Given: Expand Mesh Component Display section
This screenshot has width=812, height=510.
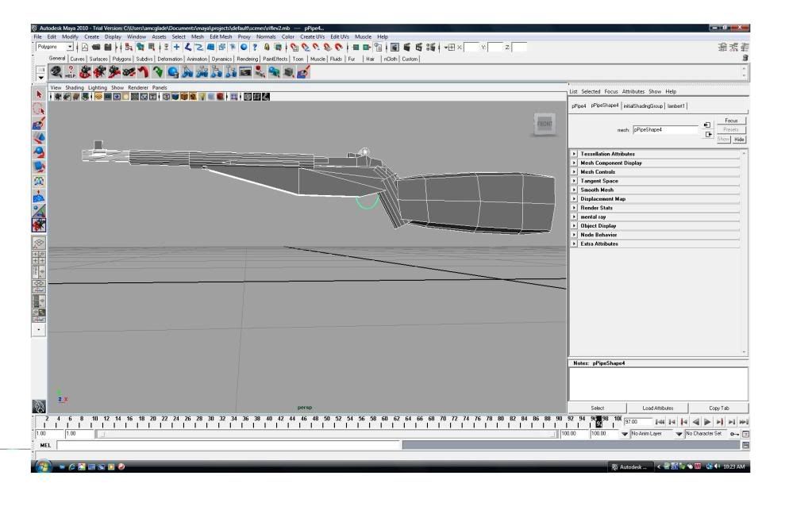Looking at the screenshot, I should 574,163.
